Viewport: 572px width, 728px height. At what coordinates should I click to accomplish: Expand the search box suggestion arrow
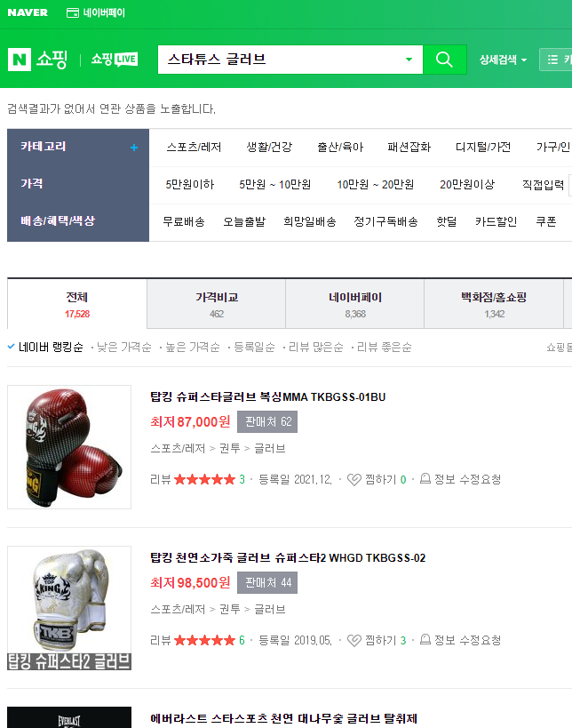coord(409,60)
